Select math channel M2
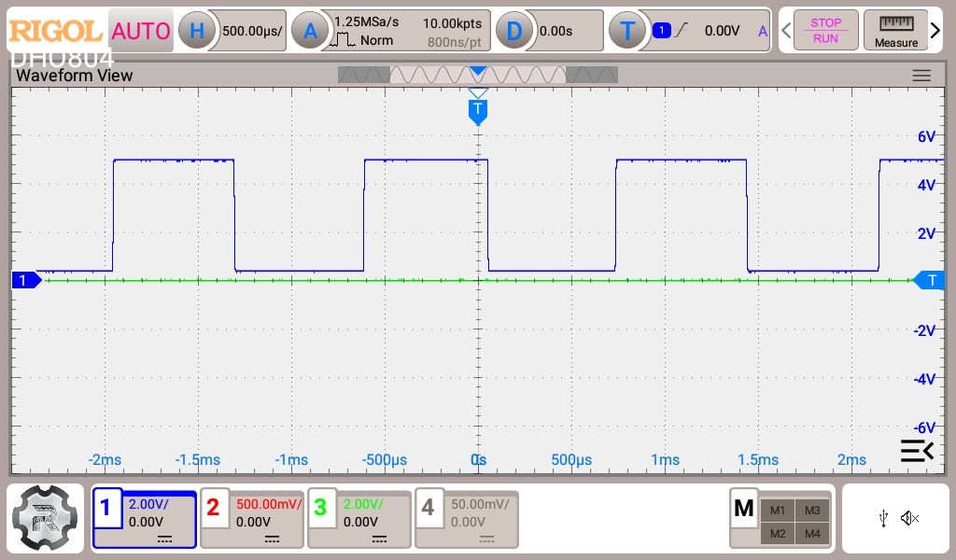Image resolution: width=956 pixels, height=560 pixels. click(x=778, y=534)
